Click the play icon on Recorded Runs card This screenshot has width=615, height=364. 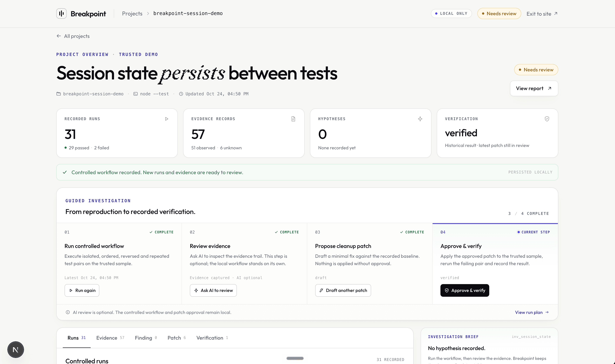click(167, 119)
